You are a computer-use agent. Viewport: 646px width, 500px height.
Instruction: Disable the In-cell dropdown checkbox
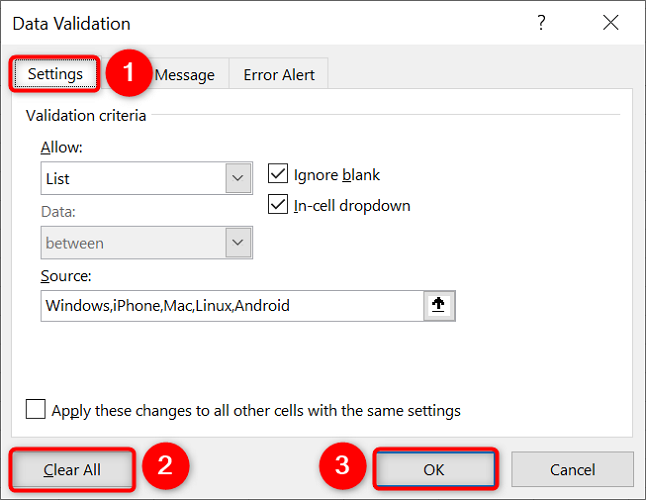(x=278, y=205)
